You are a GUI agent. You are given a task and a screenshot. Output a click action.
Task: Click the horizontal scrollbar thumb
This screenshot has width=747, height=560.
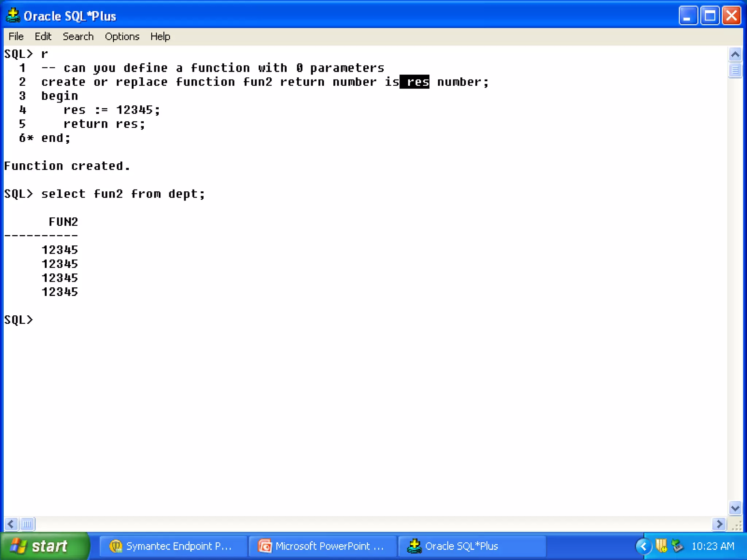(x=27, y=524)
